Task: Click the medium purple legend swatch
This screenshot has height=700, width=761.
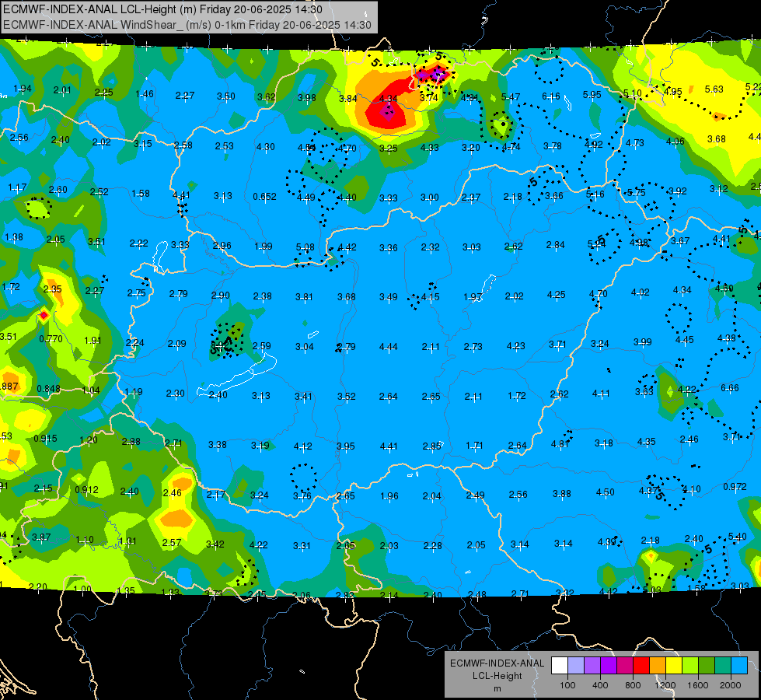Action: [592, 665]
